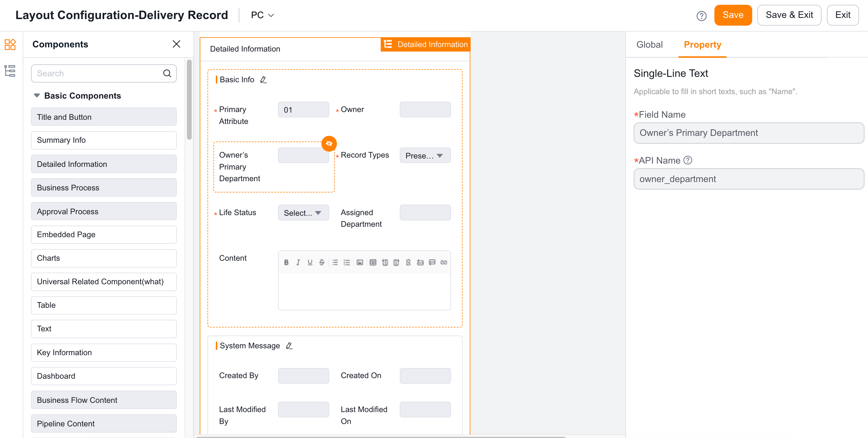
Task: Click the magnifier icon in component search
Action: (167, 73)
